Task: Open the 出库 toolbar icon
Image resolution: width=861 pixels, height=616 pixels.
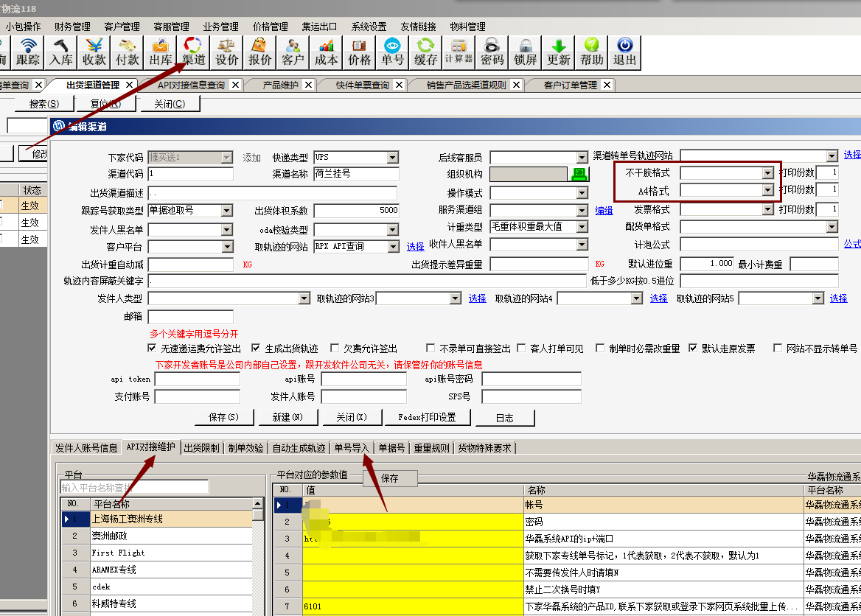Action: click(161, 53)
